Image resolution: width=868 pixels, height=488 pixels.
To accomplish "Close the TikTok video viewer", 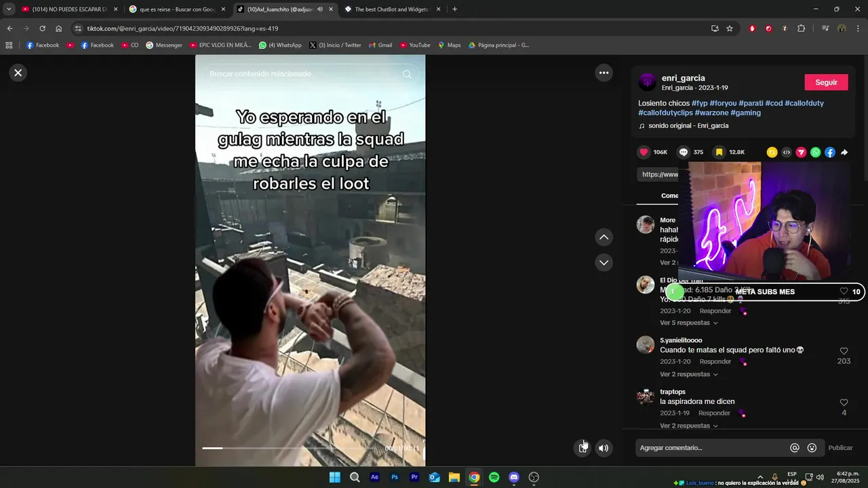I will [x=18, y=73].
